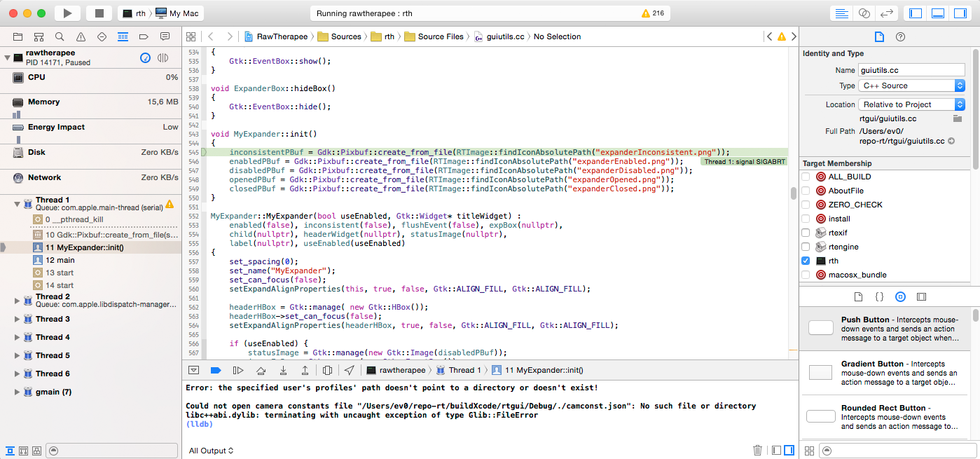Show the Quick Help inspector tab

click(x=901, y=37)
